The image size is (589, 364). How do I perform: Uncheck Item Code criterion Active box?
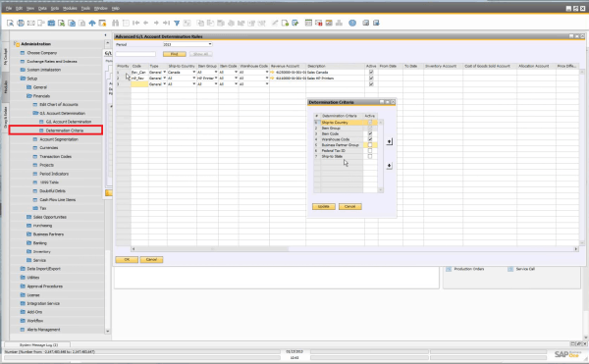pyautogui.click(x=370, y=133)
